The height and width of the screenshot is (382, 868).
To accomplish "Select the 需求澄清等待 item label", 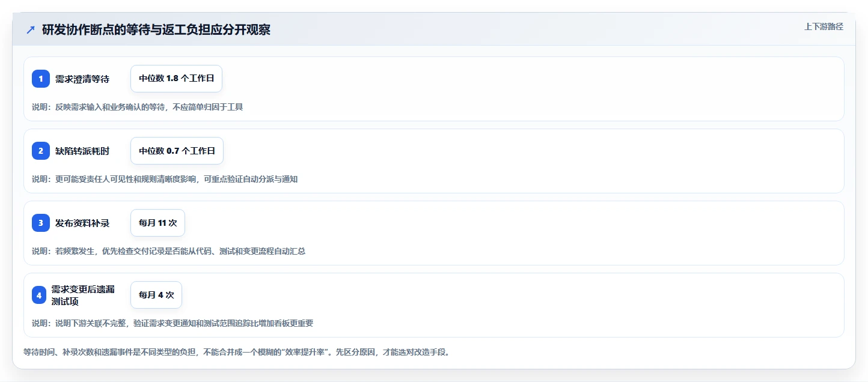I will tap(82, 79).
